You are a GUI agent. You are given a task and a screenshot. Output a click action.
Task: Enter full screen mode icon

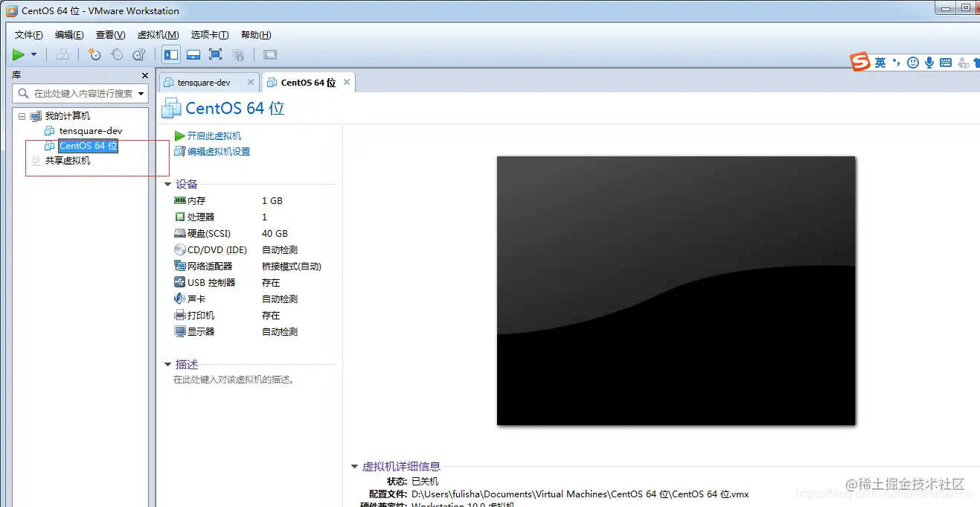(216, 54)
